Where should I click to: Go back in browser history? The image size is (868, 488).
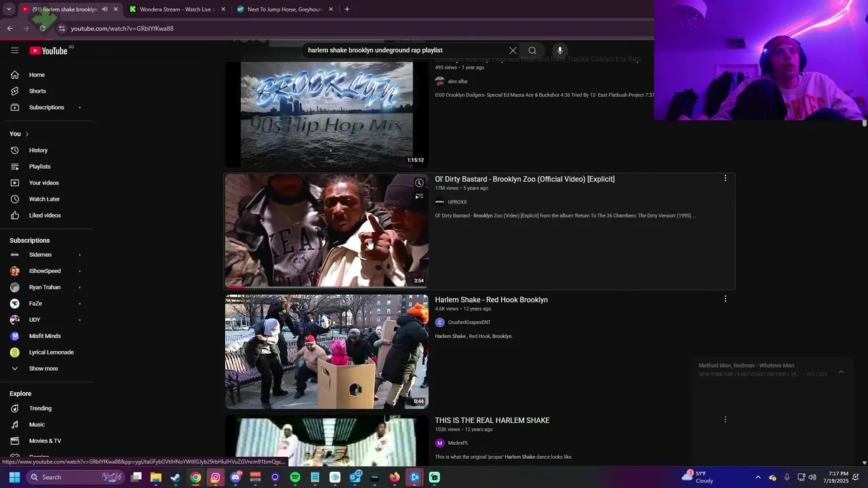[9, 28]
